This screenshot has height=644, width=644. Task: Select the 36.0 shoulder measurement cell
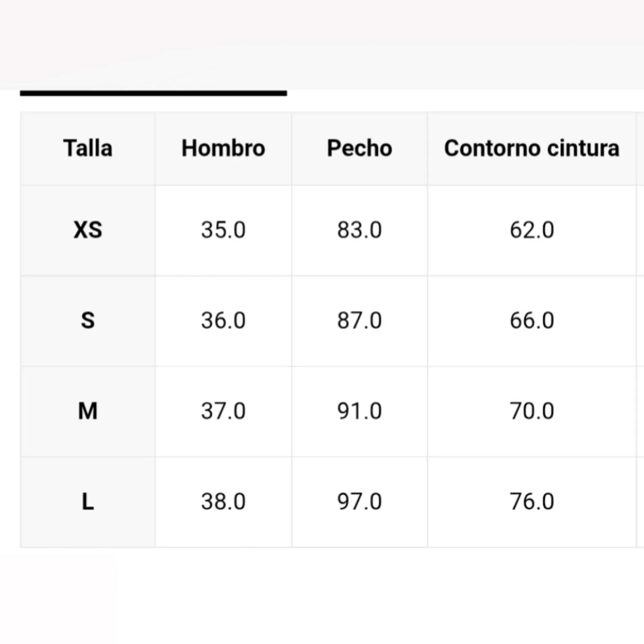click(223, 320)
